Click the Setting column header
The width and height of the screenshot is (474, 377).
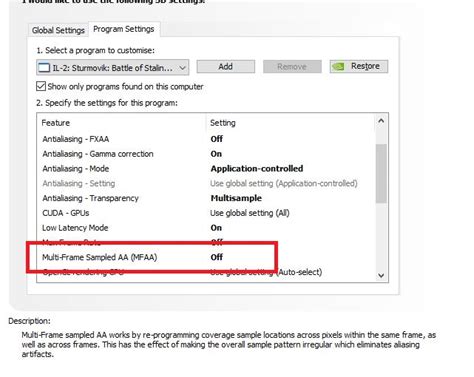(223, 123)
